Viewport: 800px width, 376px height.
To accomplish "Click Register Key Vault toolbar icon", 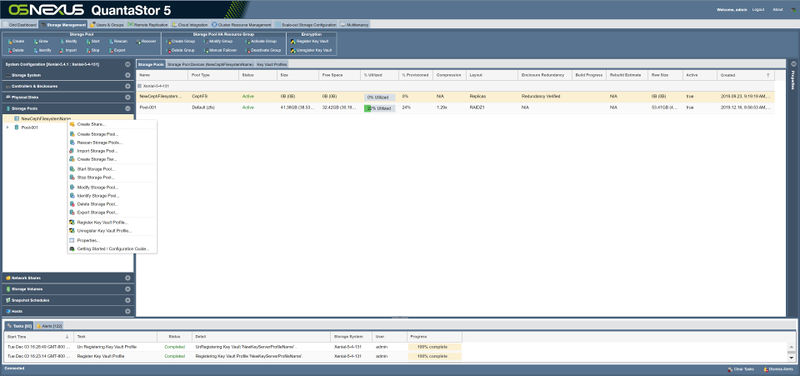I will (x=293, y=41).
